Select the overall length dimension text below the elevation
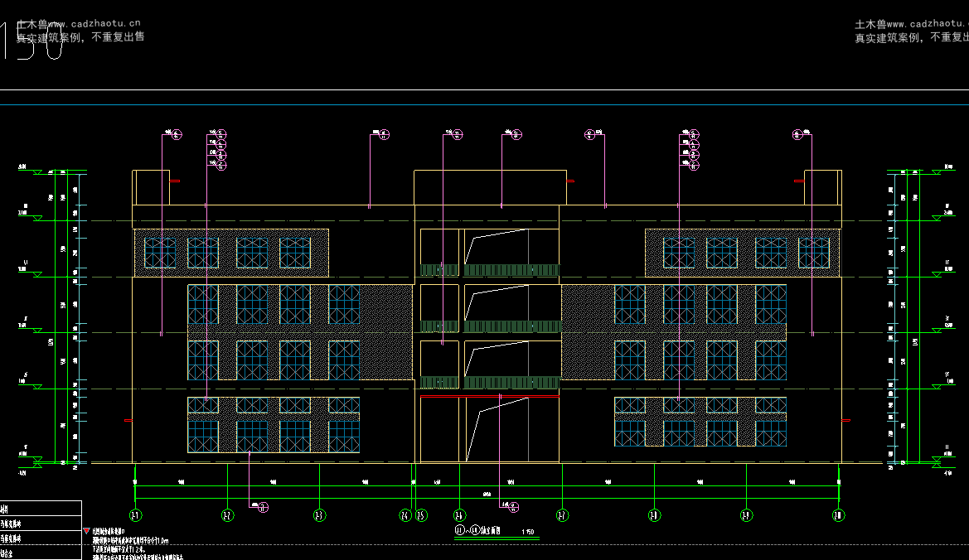 click(x=487, y=494)
